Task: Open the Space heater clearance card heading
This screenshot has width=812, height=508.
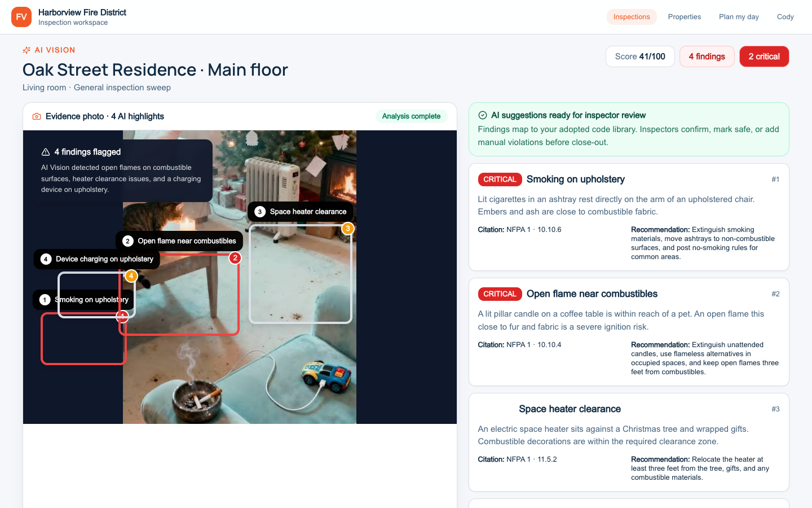Action: pyautogui.click(x=570, y=409)
